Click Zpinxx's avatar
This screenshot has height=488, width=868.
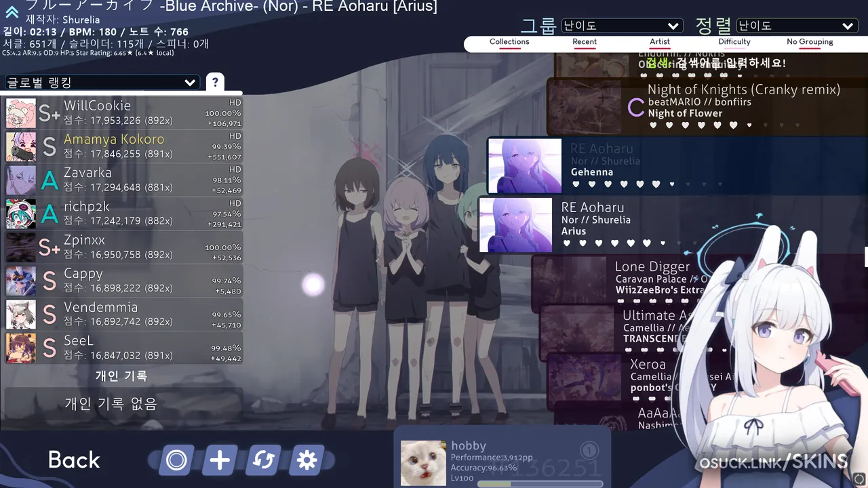tap(21, 247)
